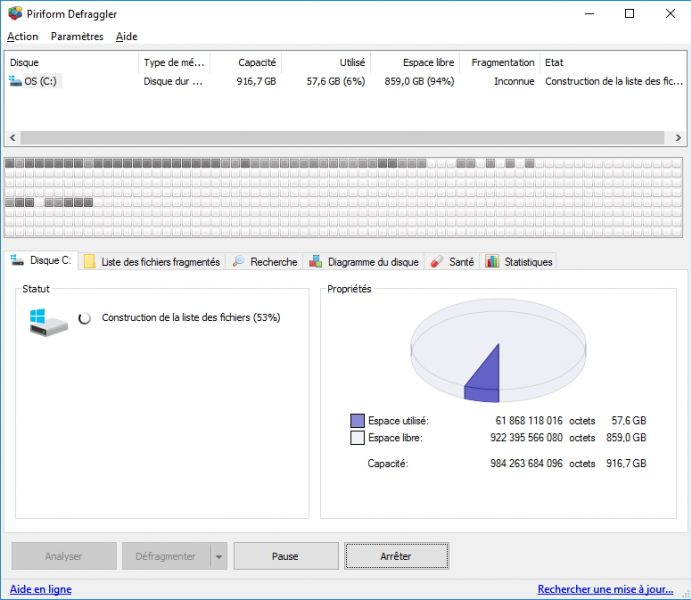Viewport: 691px width, 600px height.
Task: Sort by the Fragmentation column header
Action: pyautogui.click(x=500, y=63)
